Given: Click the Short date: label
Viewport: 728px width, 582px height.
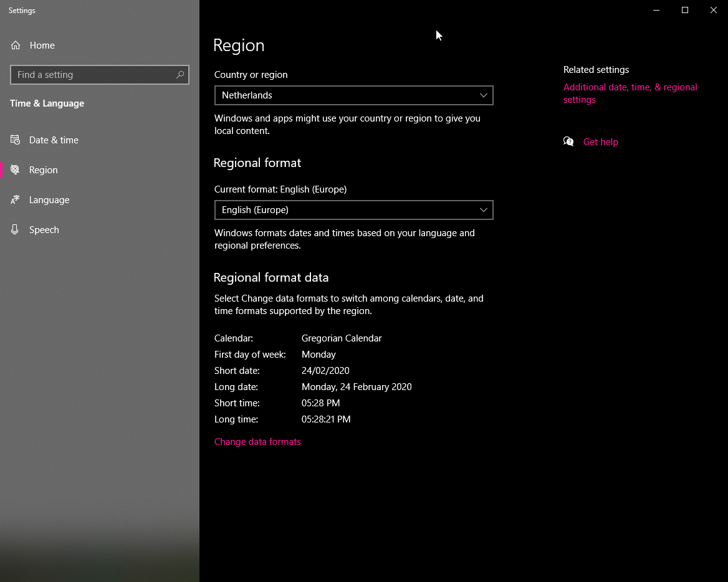Looking at the screenshot, I should click(237, 370).
